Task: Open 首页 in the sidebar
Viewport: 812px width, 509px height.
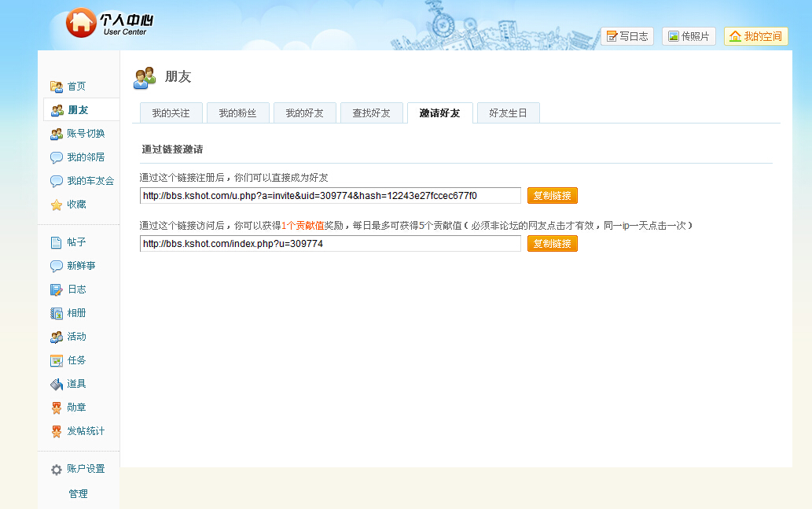Action: click(x=76, y=87)
